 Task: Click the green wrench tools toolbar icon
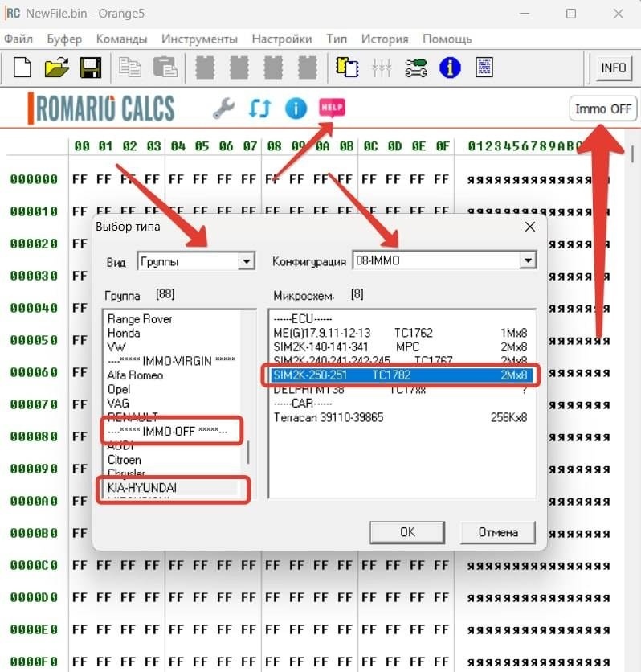pyautogui.click(x=416, y=68)
